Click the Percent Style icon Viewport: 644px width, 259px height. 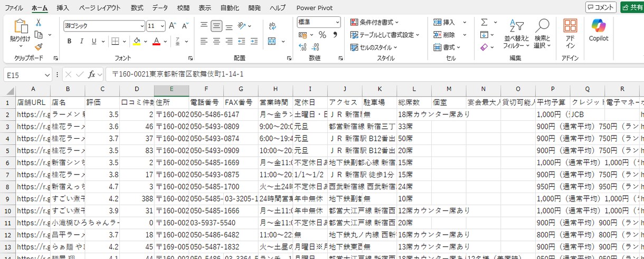[x=322, y=35]
